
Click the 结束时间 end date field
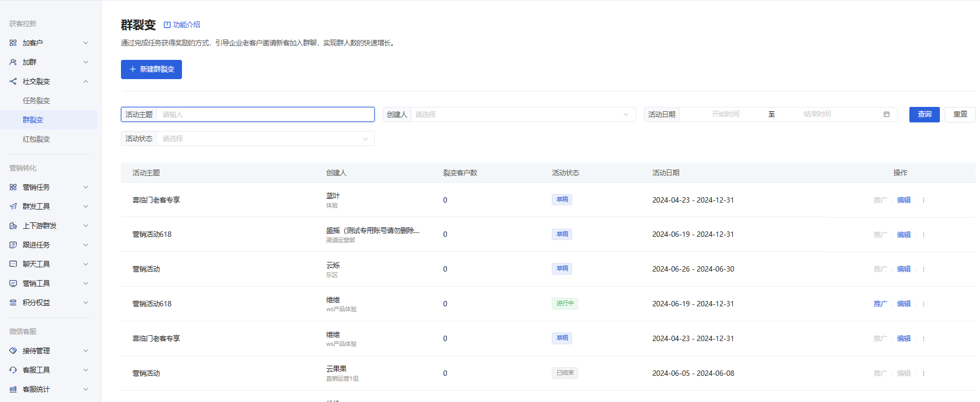817,114
